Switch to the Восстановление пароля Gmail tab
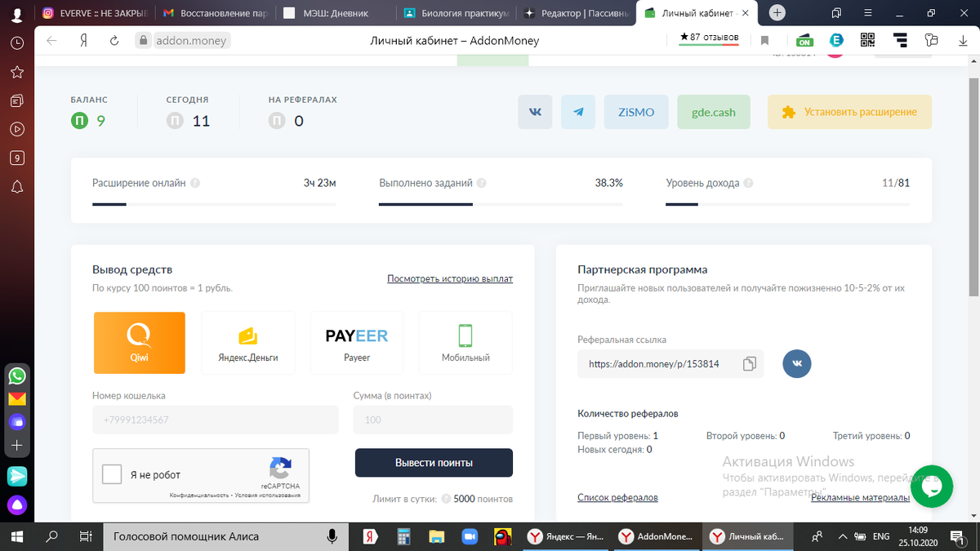980x551 pixels. pos(213,13)
